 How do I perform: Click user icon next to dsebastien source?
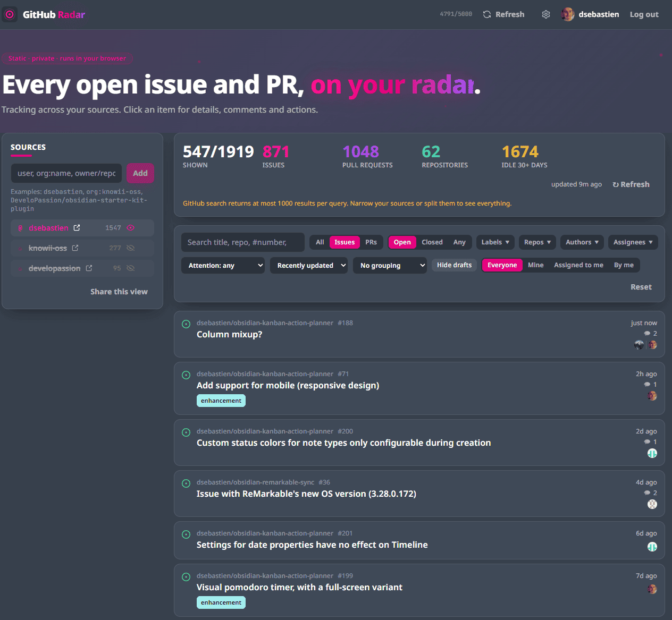tap(21, 228)
